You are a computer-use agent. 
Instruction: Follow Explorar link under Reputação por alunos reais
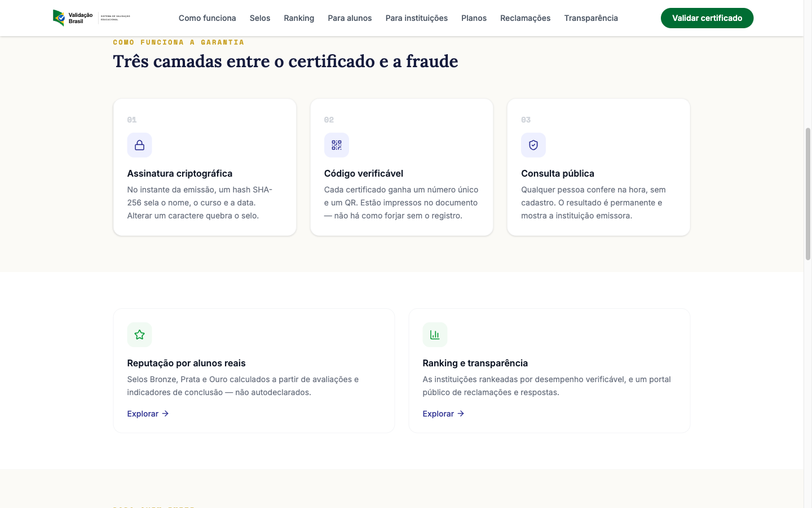click(x=148, y=414)
